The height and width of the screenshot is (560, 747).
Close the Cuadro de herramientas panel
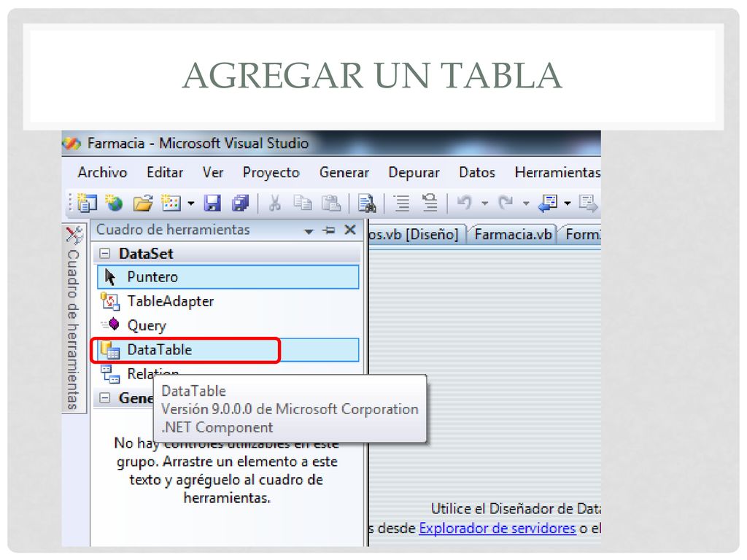tap(350, 230)
